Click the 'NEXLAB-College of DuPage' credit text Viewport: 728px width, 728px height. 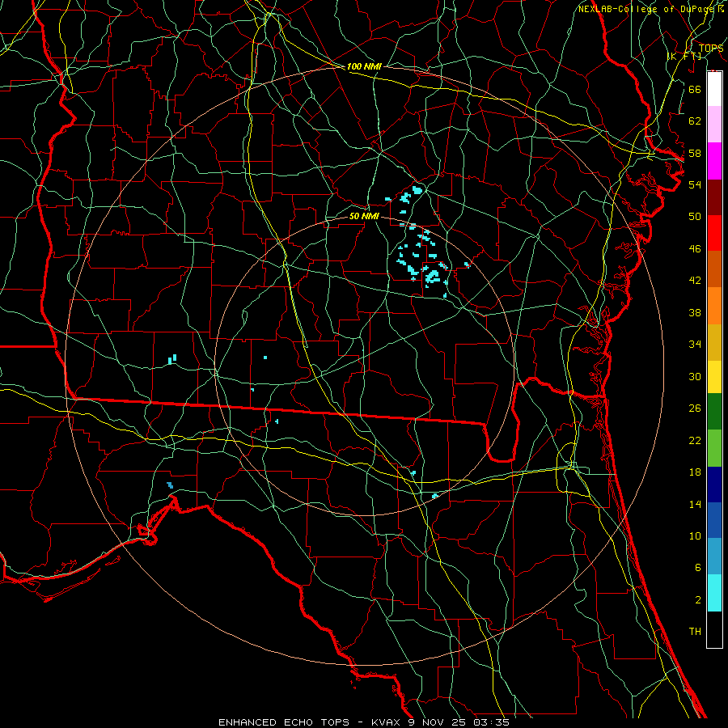645,9
